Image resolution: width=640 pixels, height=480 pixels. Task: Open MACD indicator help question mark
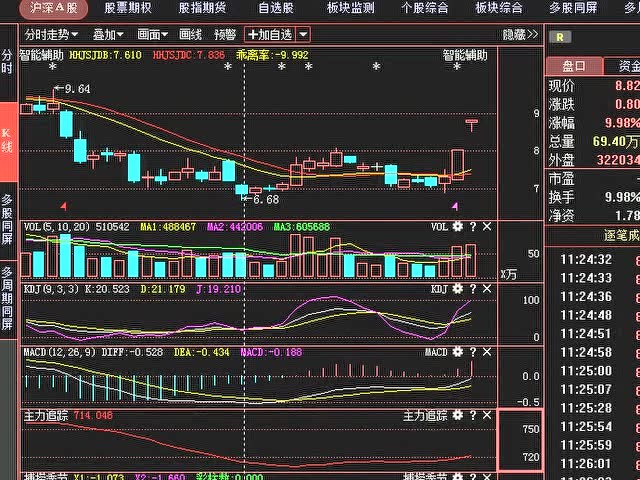473,352
